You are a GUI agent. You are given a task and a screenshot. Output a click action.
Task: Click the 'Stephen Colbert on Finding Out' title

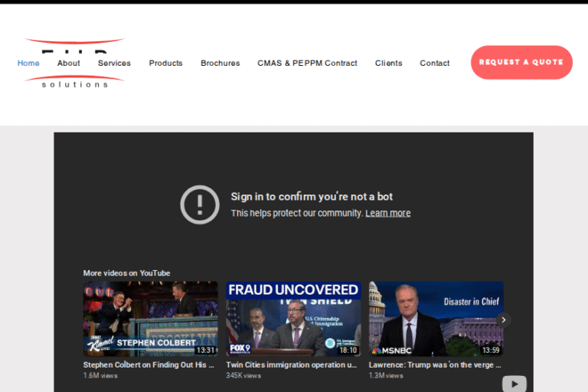coord(149,365)
